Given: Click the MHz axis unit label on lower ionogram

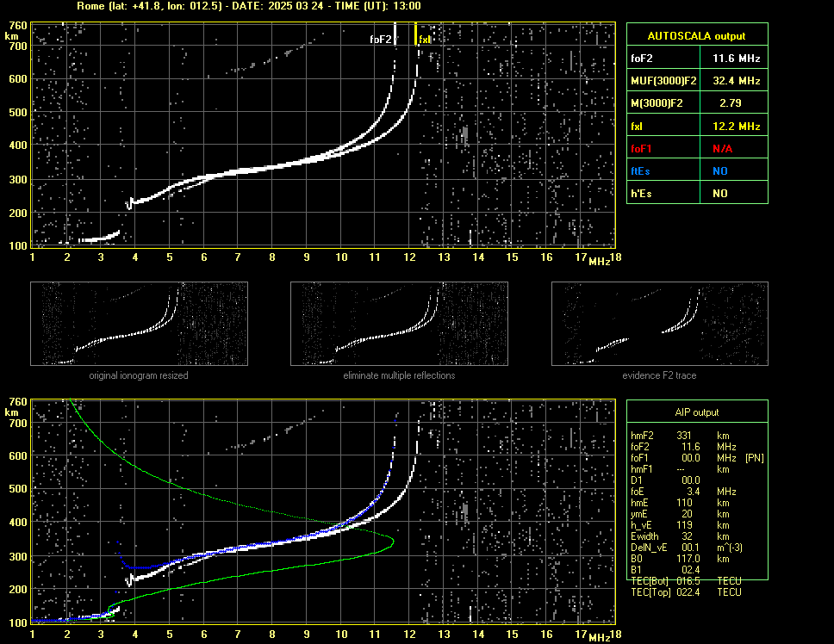Looking at the screenshot, I should pyautogui.click(x=599, y=638).
